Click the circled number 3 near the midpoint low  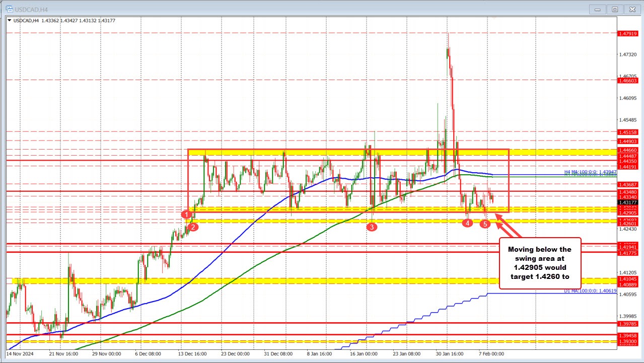(372, 227)
